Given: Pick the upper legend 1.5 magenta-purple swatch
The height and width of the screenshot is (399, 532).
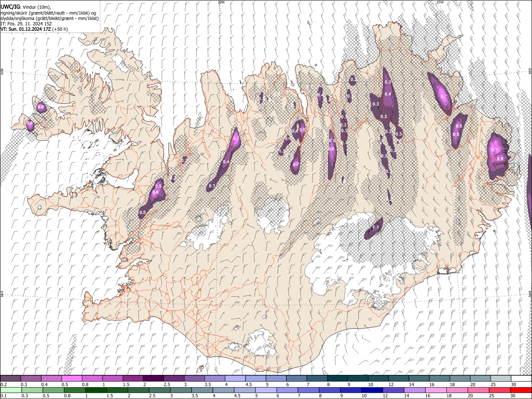Looking at the screenshot, I should [x=133, y=379].
